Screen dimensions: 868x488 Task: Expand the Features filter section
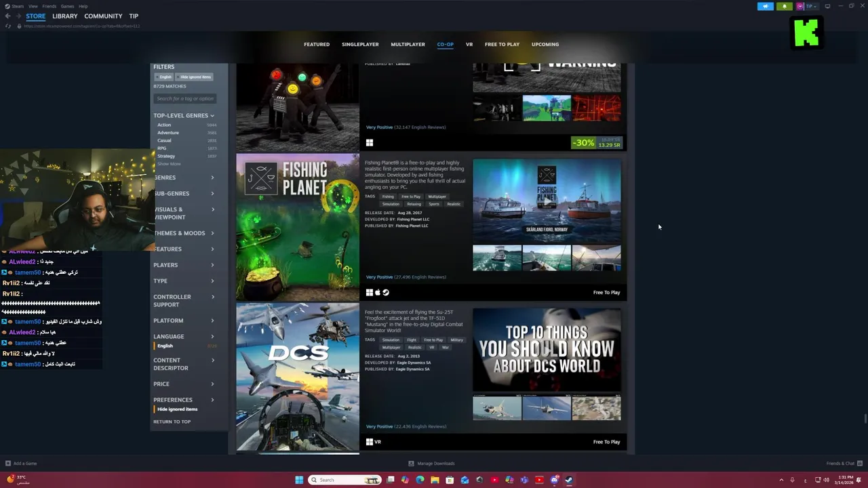click(x=184, y=249)
